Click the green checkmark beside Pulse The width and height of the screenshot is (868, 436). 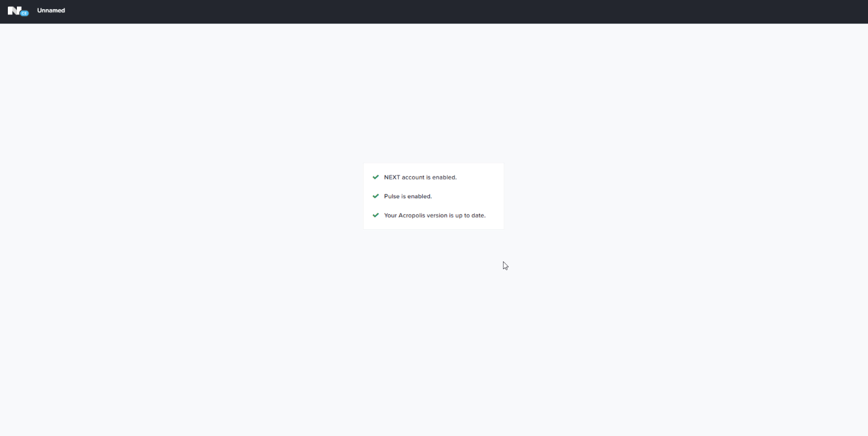tap(376, 196)
